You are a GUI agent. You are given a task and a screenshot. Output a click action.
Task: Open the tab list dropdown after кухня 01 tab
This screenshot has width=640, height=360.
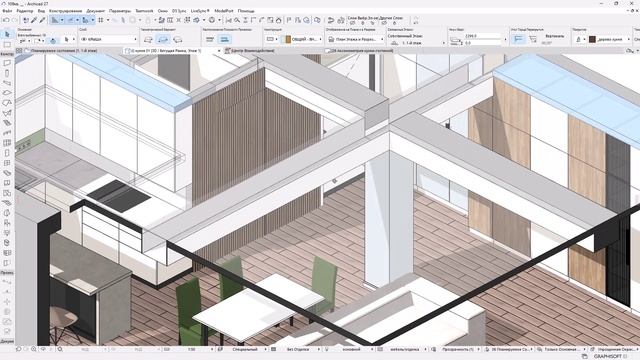tap(219, 51)
